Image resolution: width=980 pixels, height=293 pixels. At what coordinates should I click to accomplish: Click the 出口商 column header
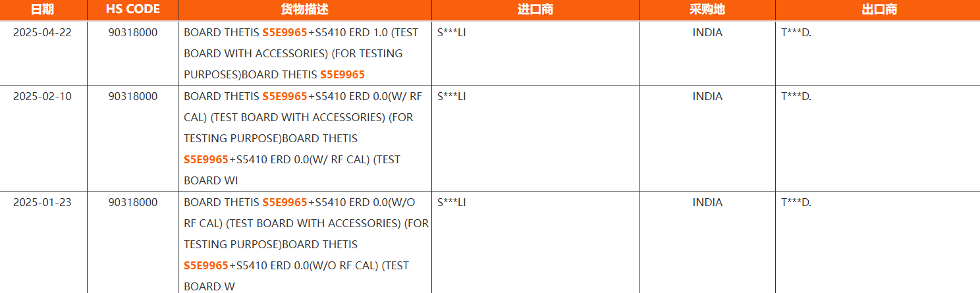coord(879,10)
